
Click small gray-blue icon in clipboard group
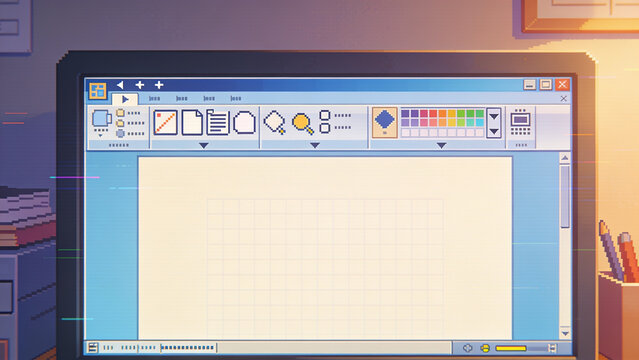(x=120, y=133)
